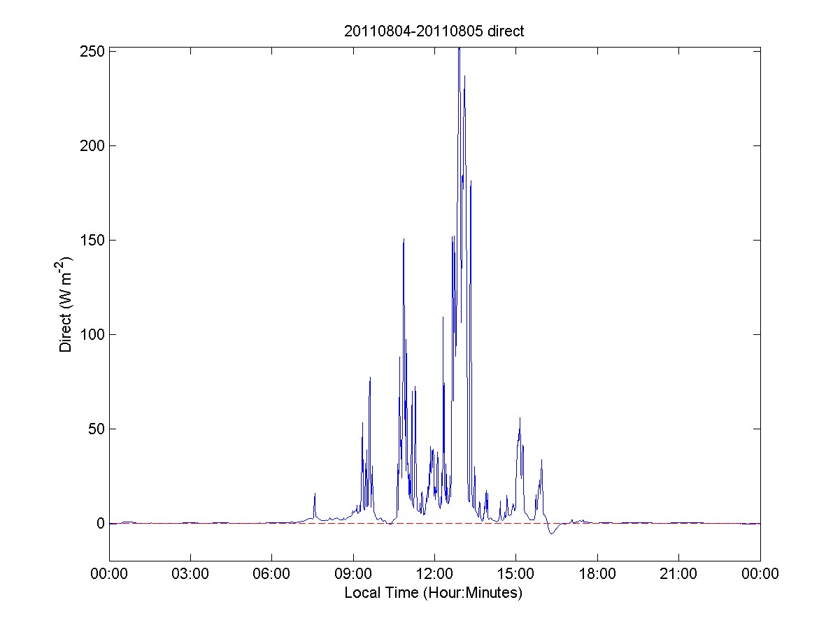Select the 03:00 x-axis tick label
Image resolution: width=840 pixels, height=630 pixels.
point(190,574)
